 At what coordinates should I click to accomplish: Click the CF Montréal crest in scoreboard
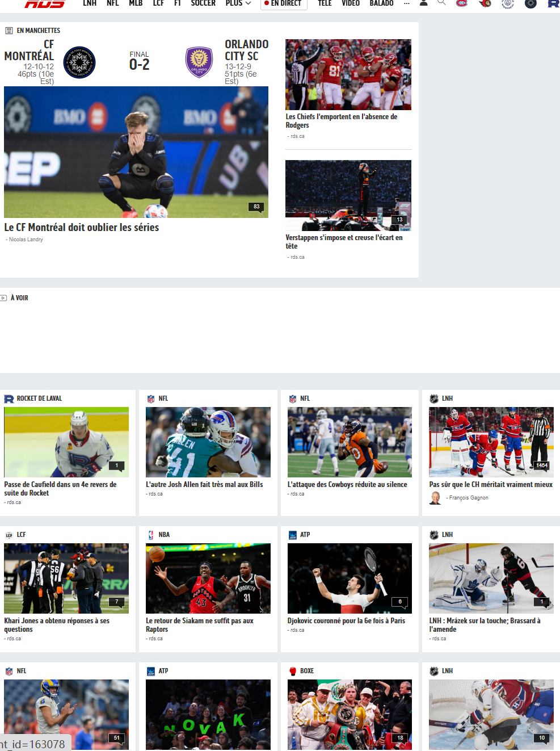coord(79,62)
